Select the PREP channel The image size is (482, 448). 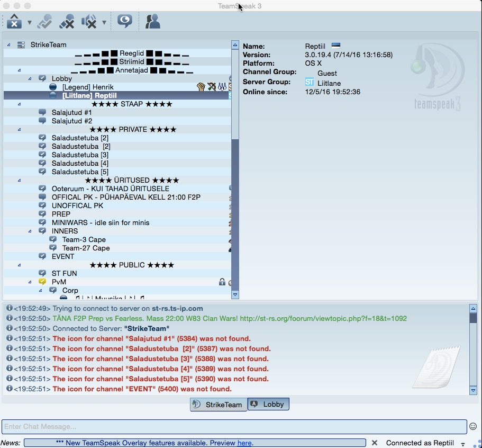pos(117,214)
